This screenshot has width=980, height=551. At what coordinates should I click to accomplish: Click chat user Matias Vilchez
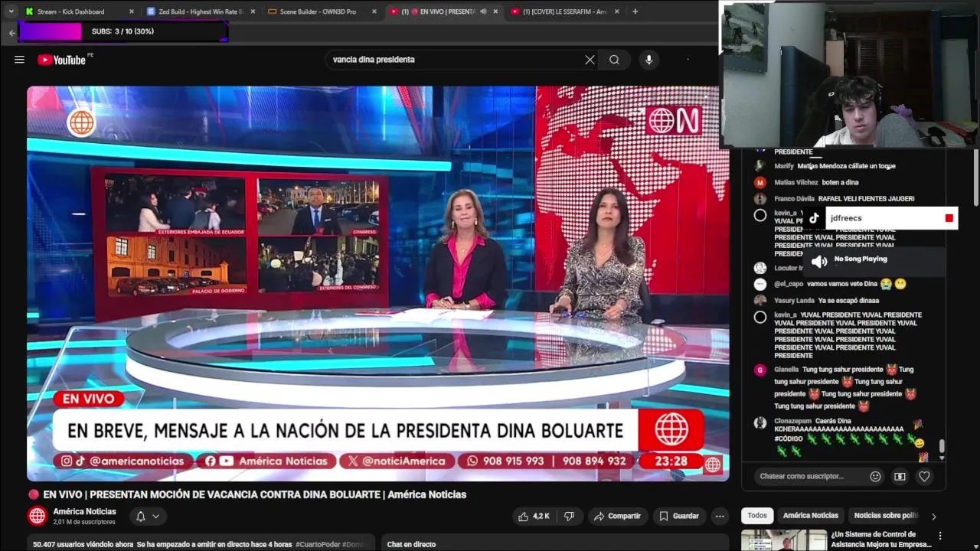point(795,182)
